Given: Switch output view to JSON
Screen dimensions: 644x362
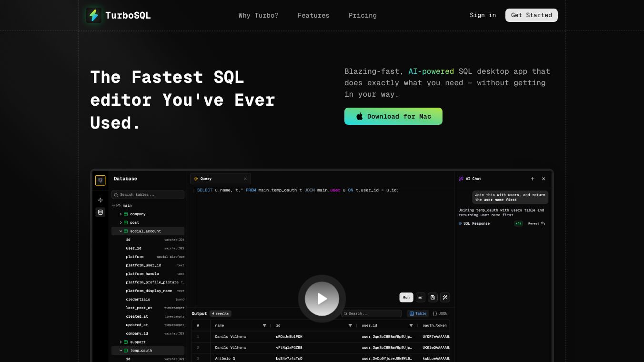Looking at the screenshot, I should (x=440, y=313).
